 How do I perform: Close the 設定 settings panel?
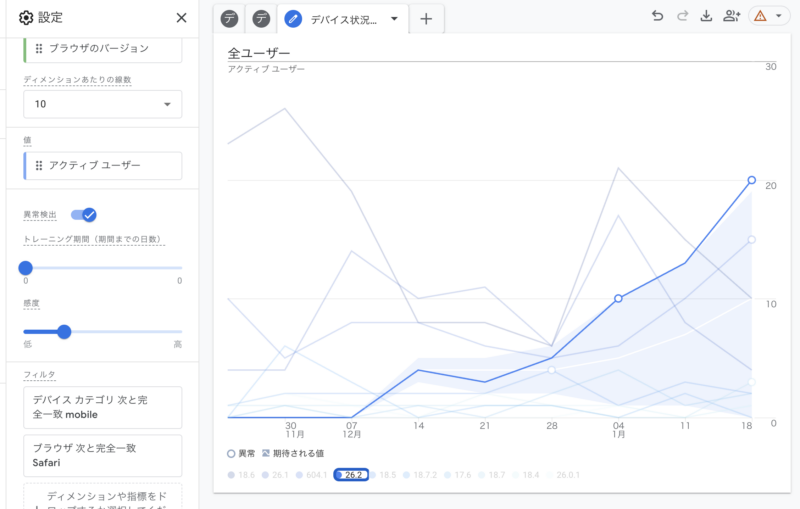click(x=181, y=18)
